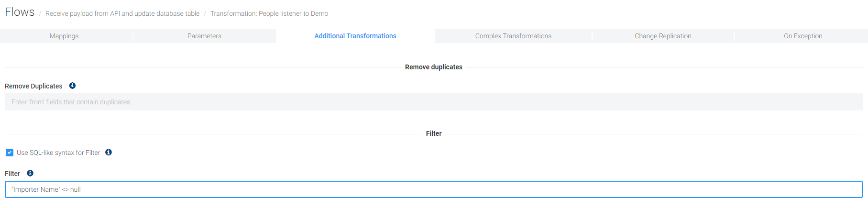Select the Additional Transformations tab
Screen dimensions: 868x208
[x=355, y=36]
